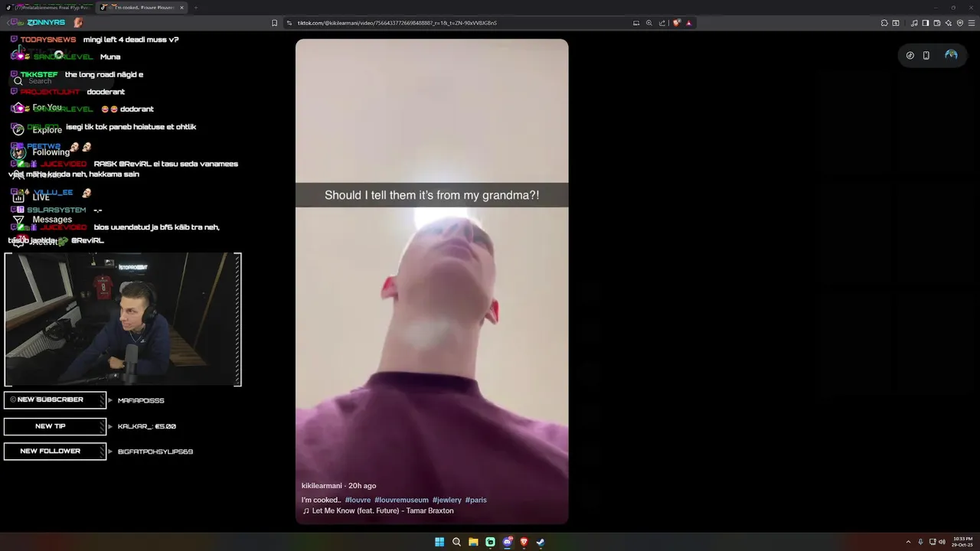This screenshot has height=551, width=980.
Task: Click the ZONNYRS channel name
Action: point(46,23)
